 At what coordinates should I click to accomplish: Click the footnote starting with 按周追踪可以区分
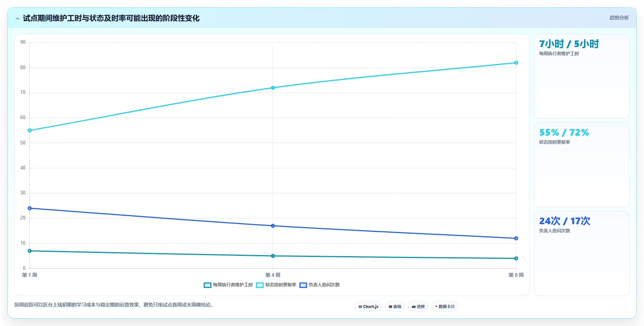114,305
